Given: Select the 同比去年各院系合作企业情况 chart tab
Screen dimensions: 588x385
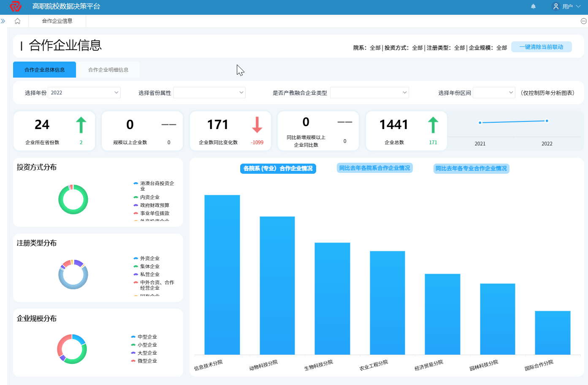Looking at the screenshot, I should tap(374, 168).
